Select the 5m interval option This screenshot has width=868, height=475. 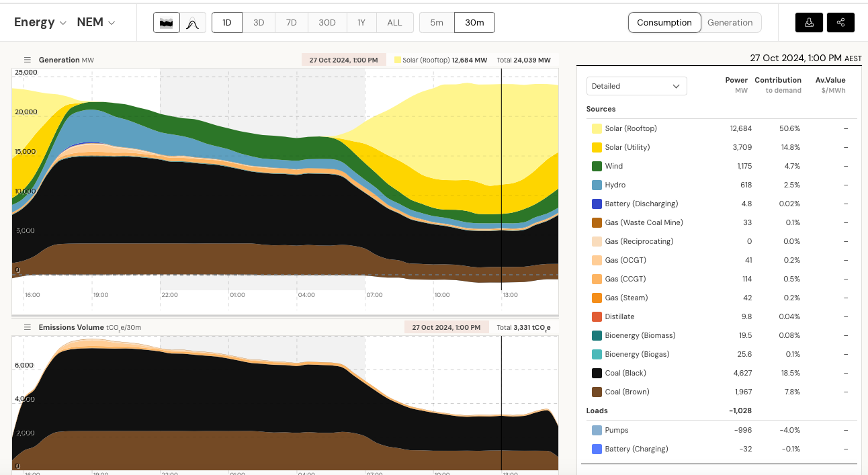pos(437,22)
